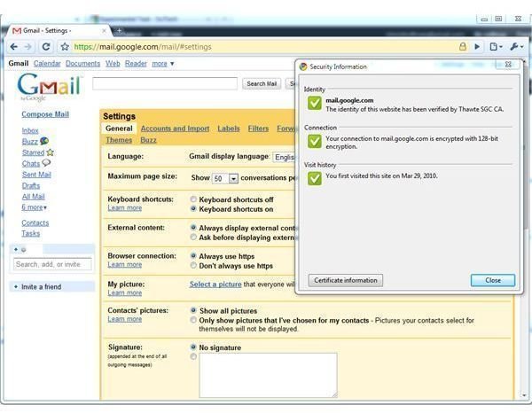The width and height of the screenshot is (532, 413).
Task: Click Learn more under Browser connection
Action: [x=124, y=264]
